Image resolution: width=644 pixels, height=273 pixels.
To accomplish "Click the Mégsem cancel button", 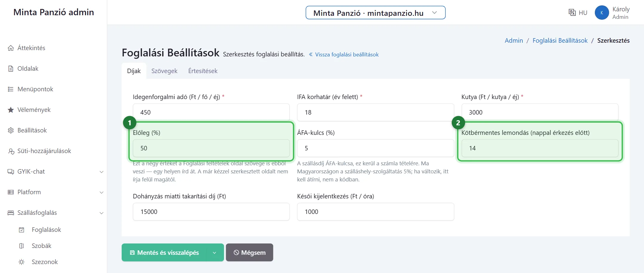I will point(250,253).
